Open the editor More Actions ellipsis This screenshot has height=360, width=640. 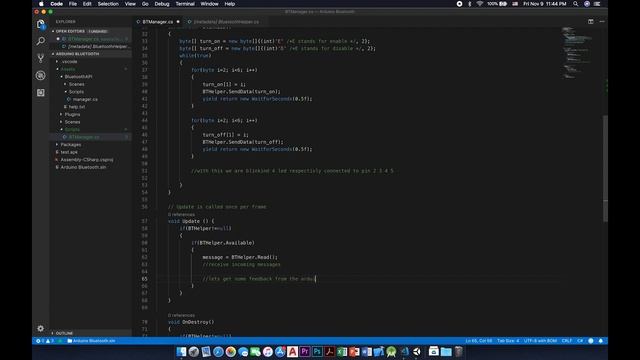pyautogui.click(x=602, y=21)
